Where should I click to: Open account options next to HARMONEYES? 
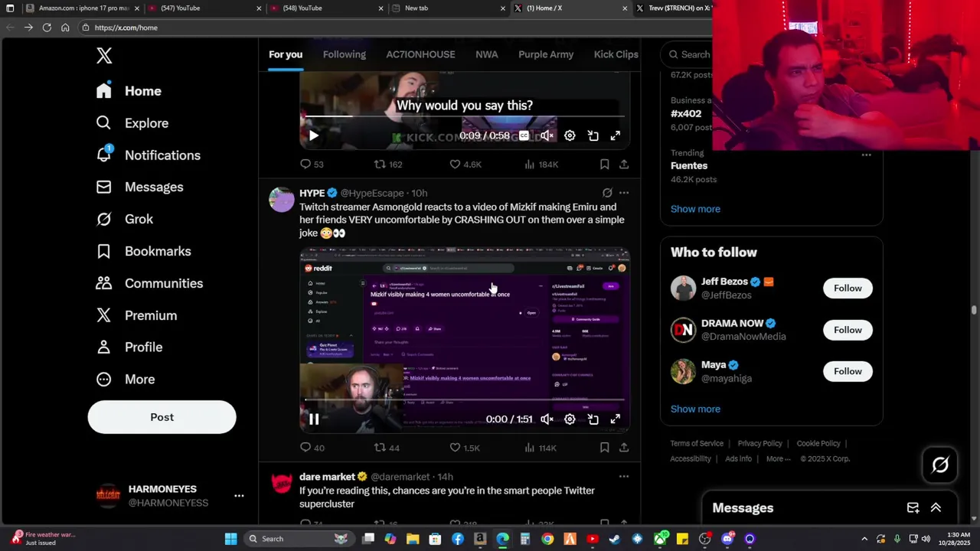[239, 496]
